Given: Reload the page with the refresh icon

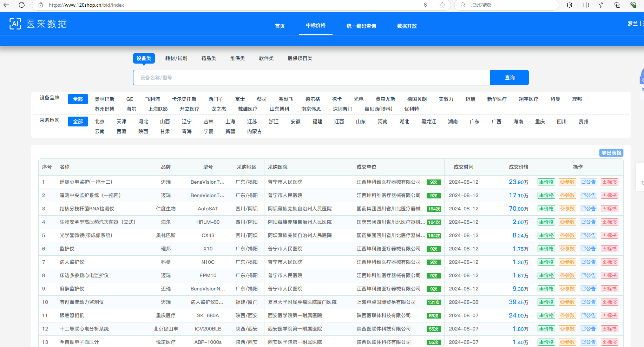Looking at the screenshot, I should click(22, 5).
